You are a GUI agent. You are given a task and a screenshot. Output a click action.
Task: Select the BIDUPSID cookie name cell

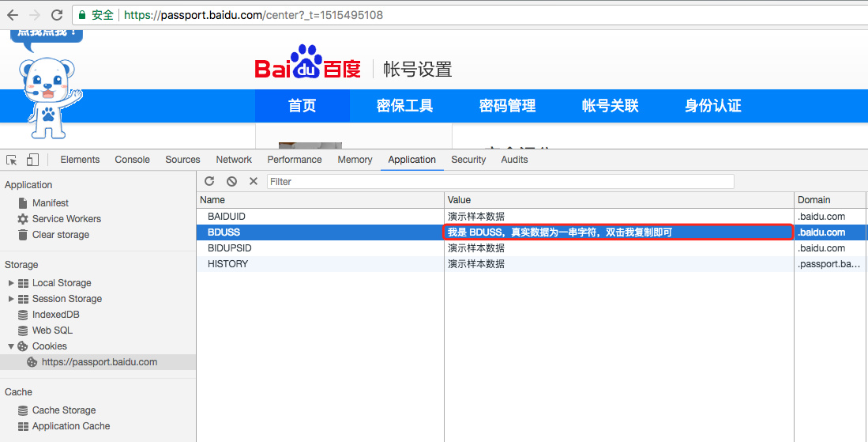[321, 248]
